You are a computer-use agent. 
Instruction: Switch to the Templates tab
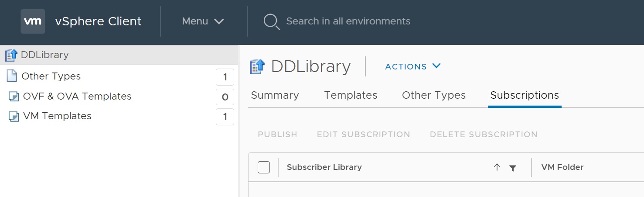(351, 95)
